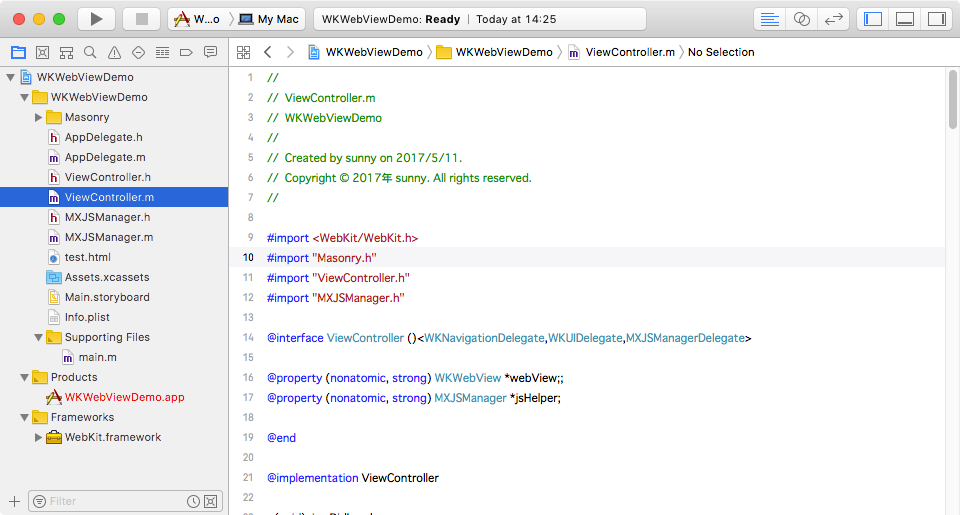Open the Issue navigator warning icon
Viewport: 960px width, 515px height.
tap(114, 53)
